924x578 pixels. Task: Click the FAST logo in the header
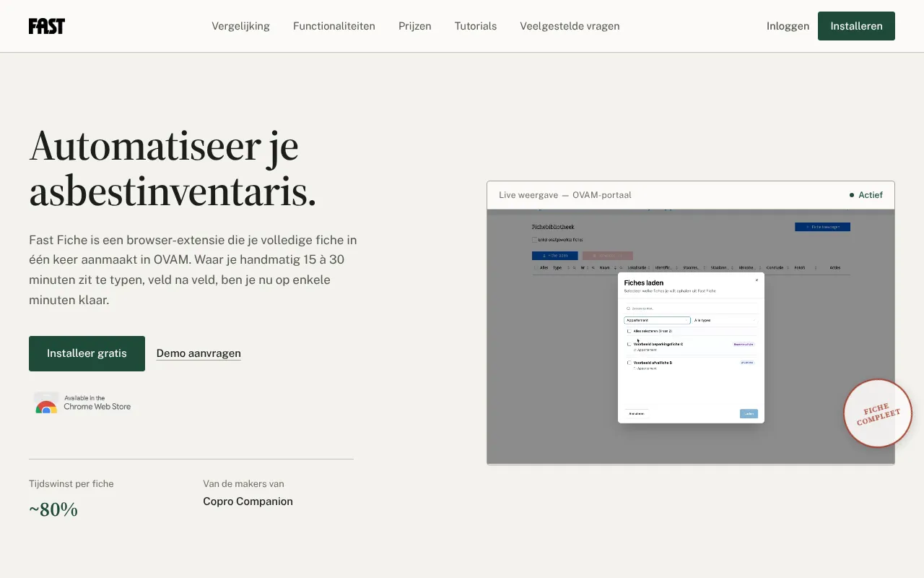click(47, 26)
